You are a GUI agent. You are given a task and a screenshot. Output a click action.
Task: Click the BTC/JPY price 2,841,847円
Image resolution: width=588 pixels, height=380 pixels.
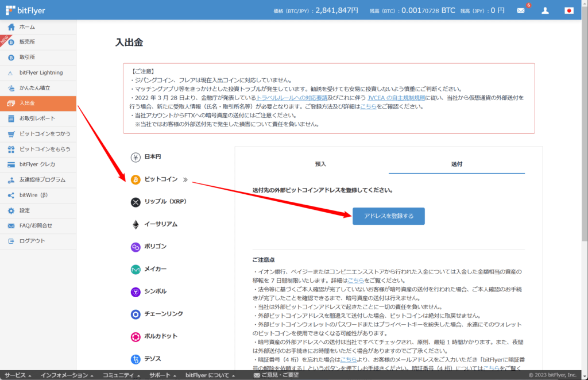[336, 10]
